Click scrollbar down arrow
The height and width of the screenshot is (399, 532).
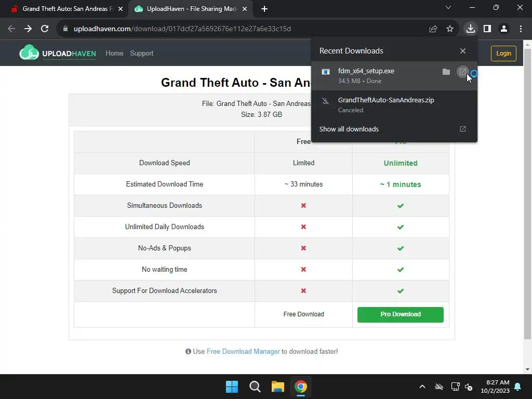pos(528,369)
